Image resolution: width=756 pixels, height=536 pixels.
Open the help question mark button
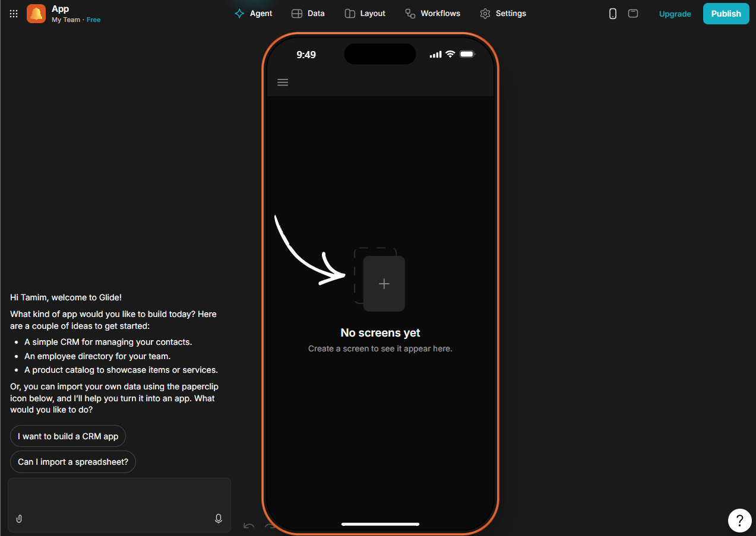[x=739, y=521]
